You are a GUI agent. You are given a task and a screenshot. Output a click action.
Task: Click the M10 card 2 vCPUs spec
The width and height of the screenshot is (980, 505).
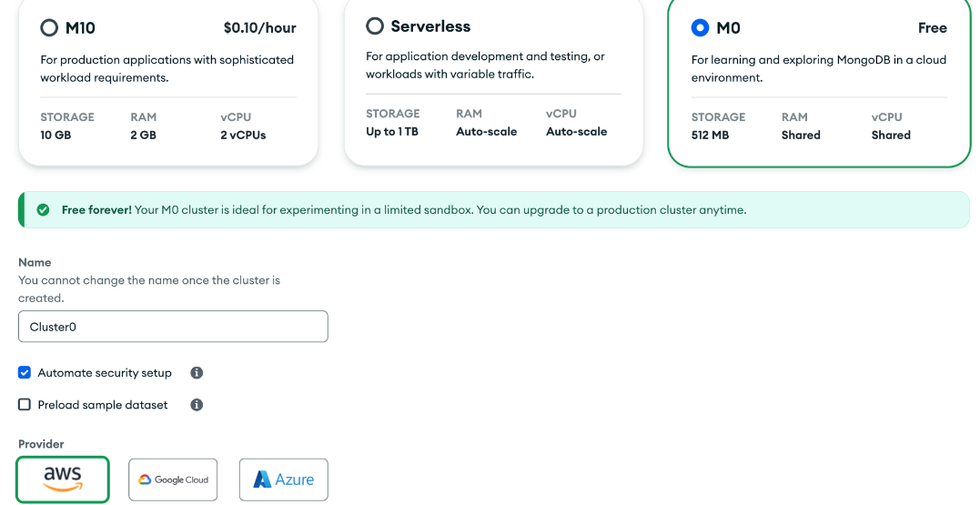tap(243, 136)
